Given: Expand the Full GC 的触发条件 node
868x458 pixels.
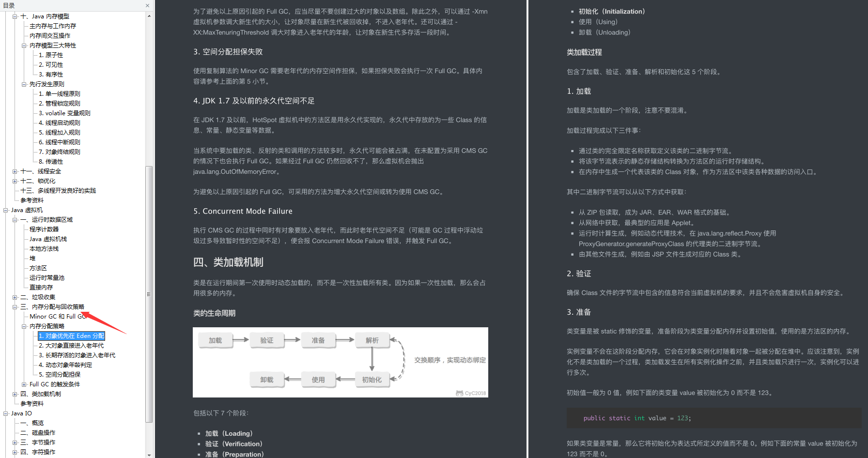Looking at the screenshot, I should pyautogui.click(x=24, y=384).
